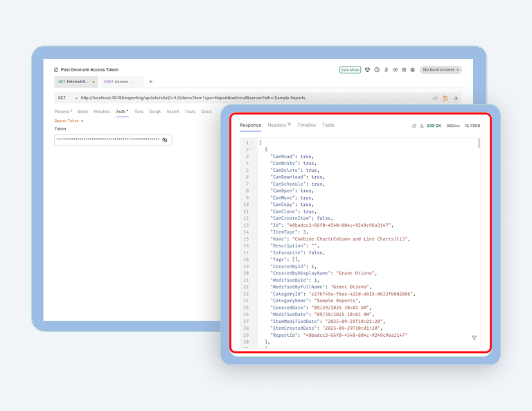532x411 pixels.
Task: Click the eye icon in top toolbar
Action: click(396, 70)
